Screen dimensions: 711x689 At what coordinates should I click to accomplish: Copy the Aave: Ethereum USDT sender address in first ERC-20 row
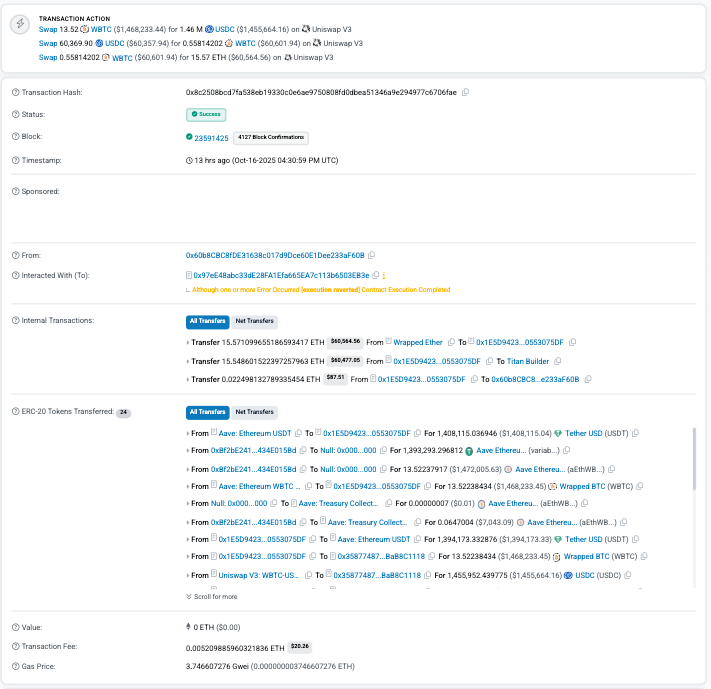click(x=298, y=433)
